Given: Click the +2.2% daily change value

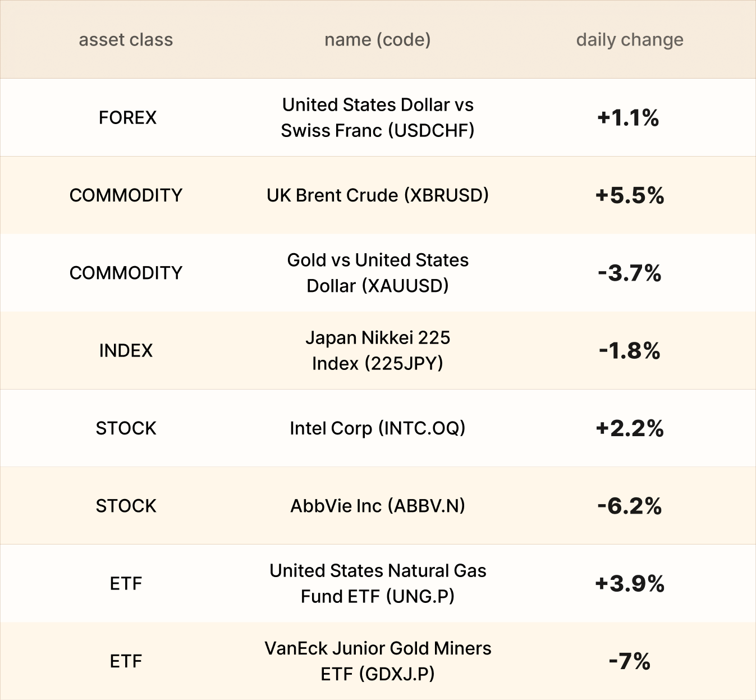Looking at the screenshot, I should click(629, 428).
